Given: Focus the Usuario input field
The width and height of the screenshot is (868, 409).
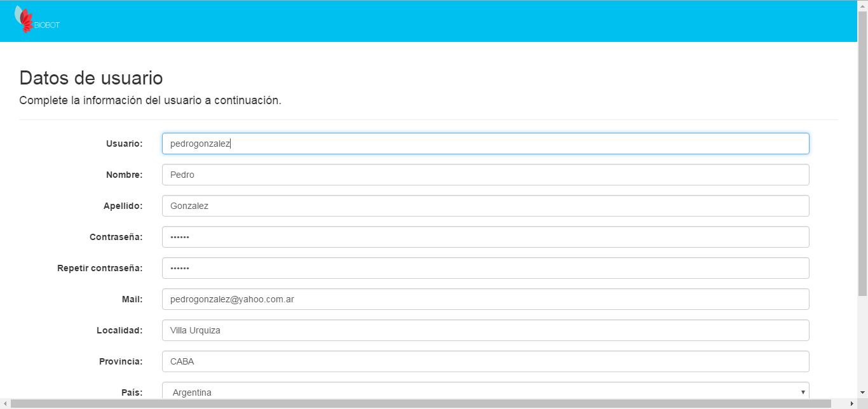Looking at the screenshot, I should coord(485,144).
